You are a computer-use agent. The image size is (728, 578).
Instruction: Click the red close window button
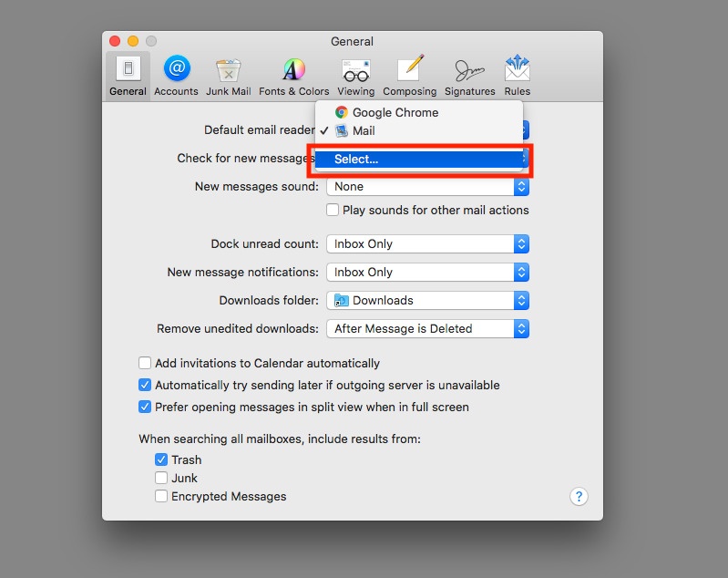click(x=115, y=41)
